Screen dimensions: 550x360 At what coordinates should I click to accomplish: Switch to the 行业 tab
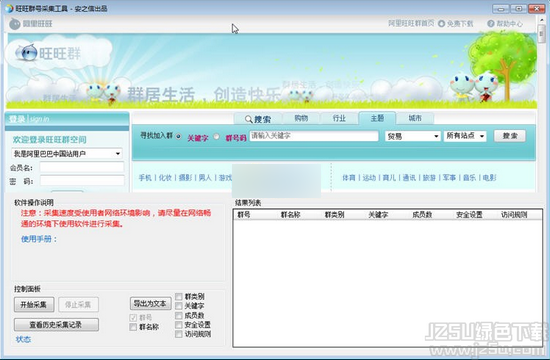click(339, 119)
